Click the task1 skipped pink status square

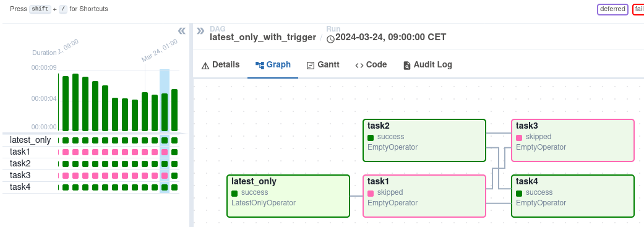pos(371,193)
